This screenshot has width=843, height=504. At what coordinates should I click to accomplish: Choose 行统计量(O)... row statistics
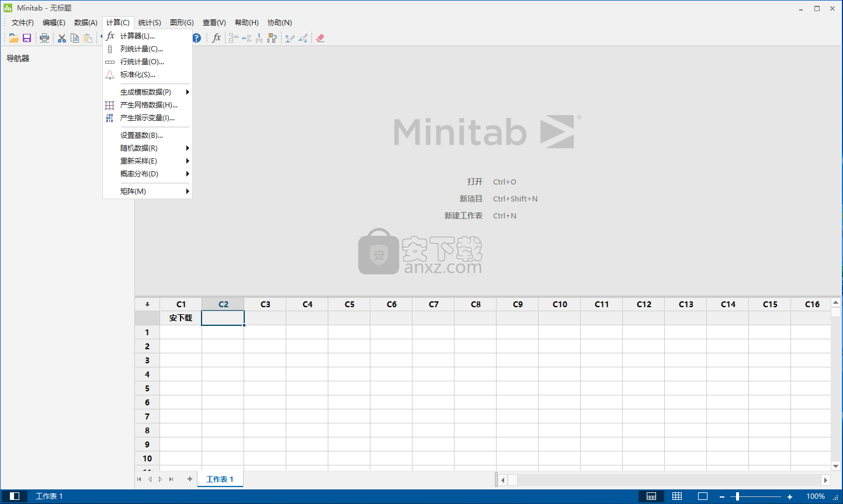coord(147,62)
